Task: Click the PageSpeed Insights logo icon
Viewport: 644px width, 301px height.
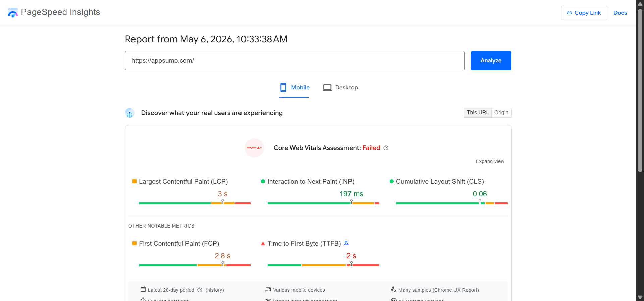Action: [x=13, y=13]
